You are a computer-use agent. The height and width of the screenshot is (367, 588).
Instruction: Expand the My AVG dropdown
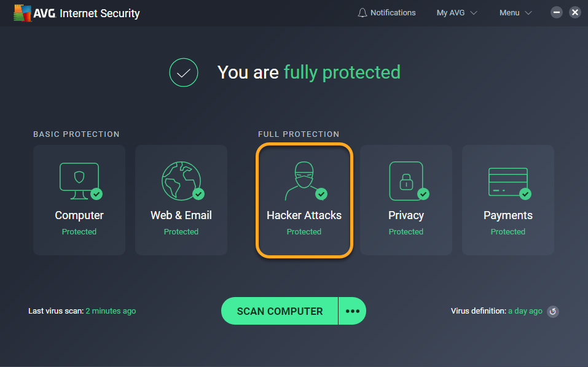(x=457, y=13)
